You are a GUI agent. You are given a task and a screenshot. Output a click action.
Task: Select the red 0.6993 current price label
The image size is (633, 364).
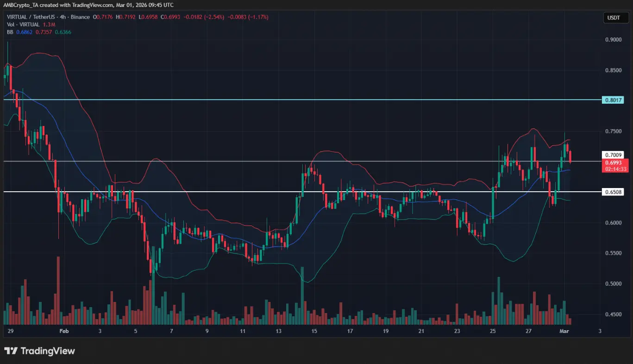(x=615, y=165)
